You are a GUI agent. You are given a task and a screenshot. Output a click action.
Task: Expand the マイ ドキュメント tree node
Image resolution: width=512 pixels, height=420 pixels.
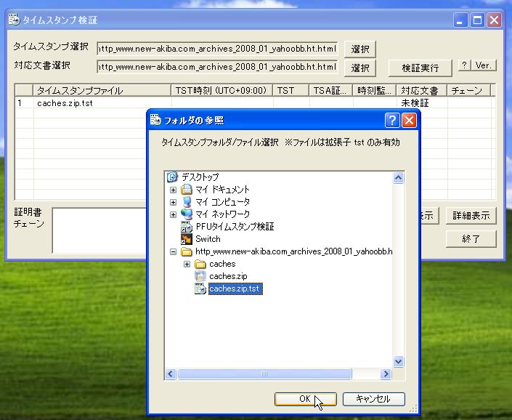tap(173, 190)
